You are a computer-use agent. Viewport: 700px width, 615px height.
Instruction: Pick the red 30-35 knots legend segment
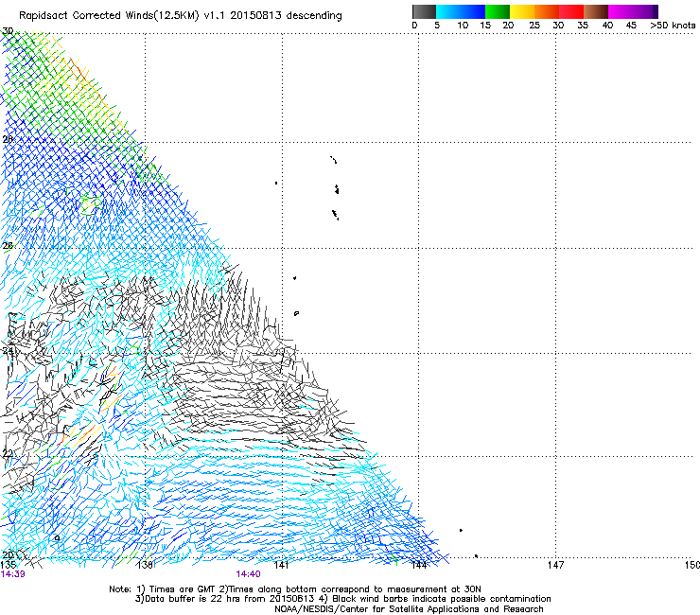pos(571,11)
